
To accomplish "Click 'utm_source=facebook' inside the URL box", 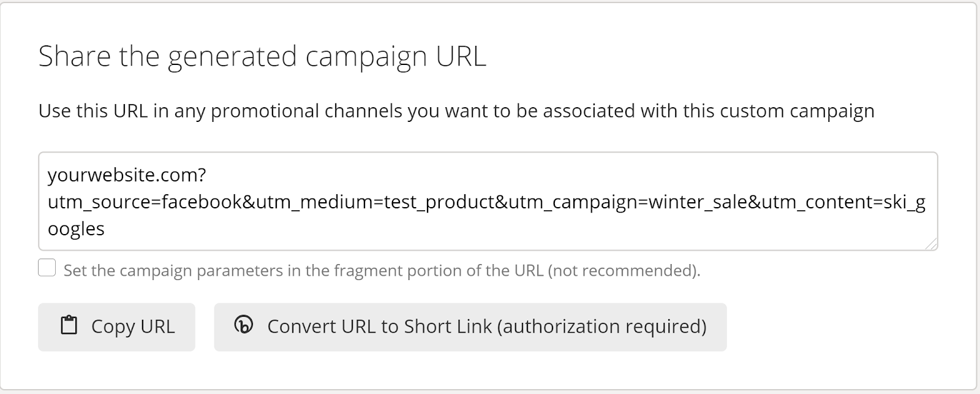I will coord(145,202).
